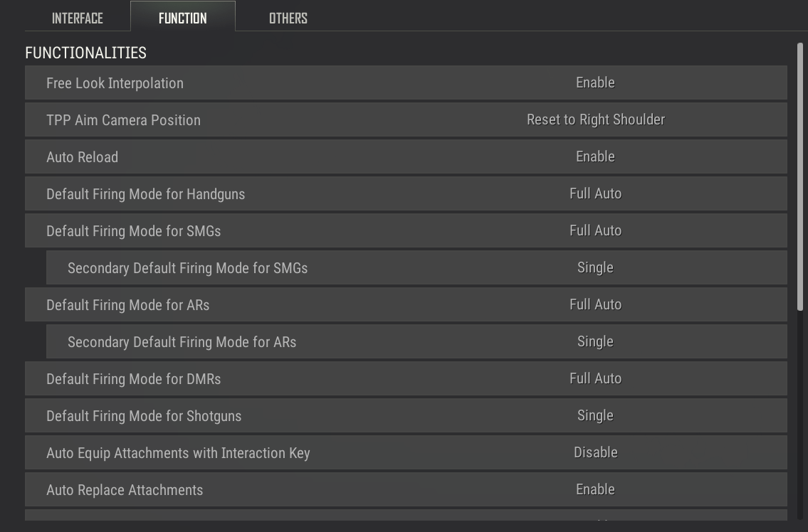808x532 pixels.
Task: Click the "TPP Aim Camera Position" label
Action: [123, 120]
